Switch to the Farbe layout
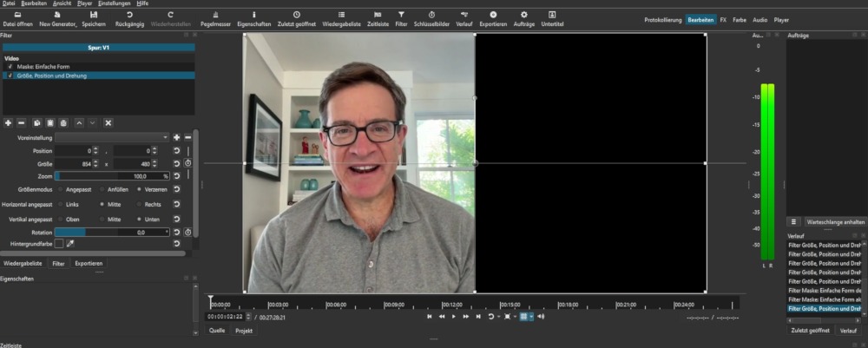The width and height of the screenshot is (868, 348). [739, 19]
